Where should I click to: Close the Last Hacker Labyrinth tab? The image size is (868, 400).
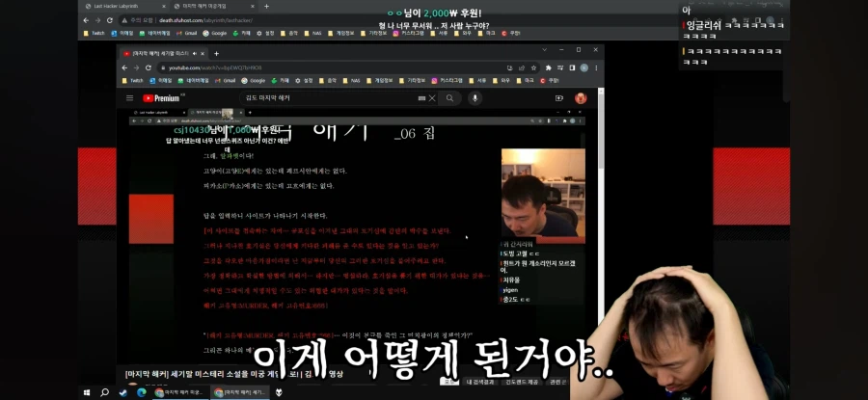click(164, 6)
